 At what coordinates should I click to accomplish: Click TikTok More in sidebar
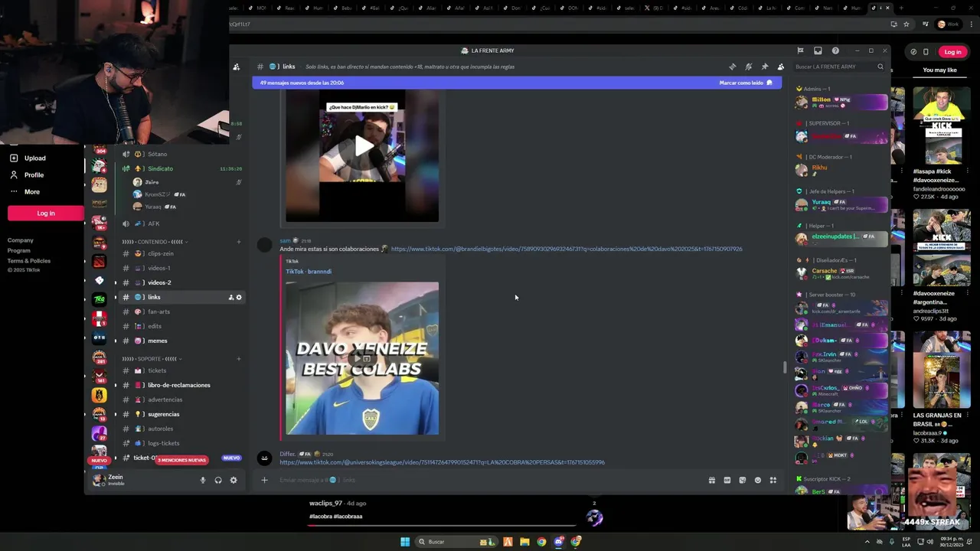[24, 192]
